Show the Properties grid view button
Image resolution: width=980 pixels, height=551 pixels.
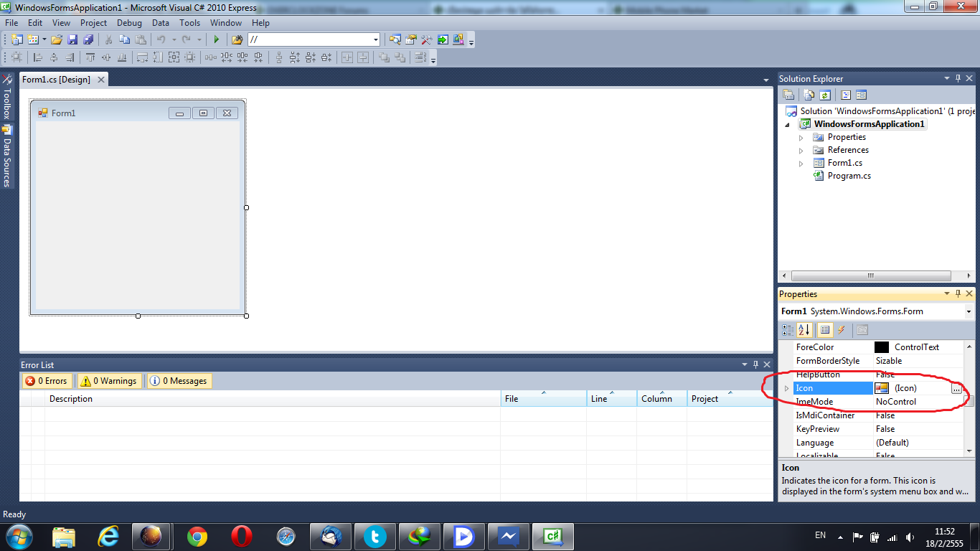825,330
